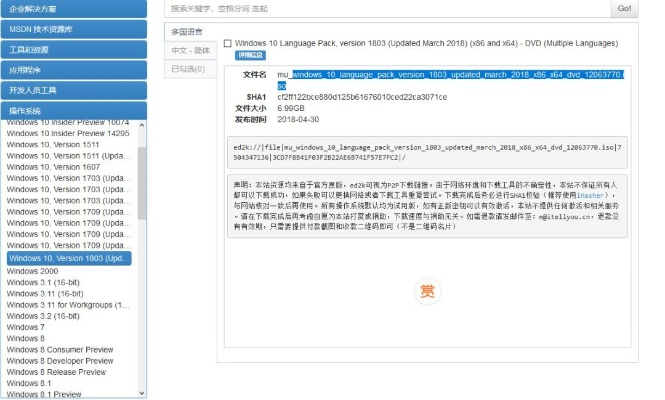
Task: Select Windows 3.2 (16-bit)
Action: point(43,316)
